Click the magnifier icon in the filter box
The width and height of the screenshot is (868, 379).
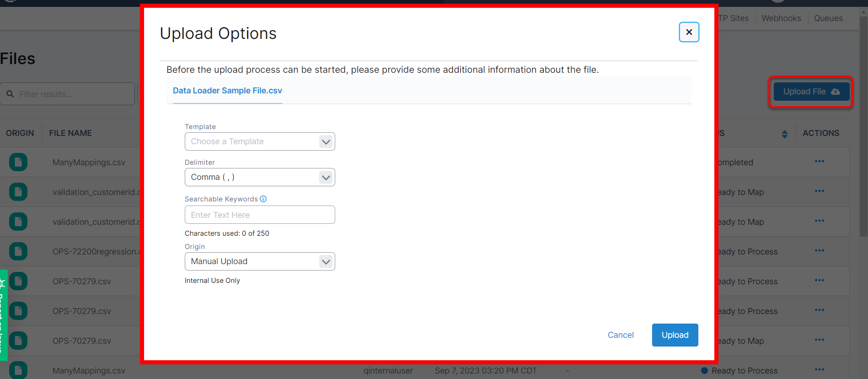click(10, 94)
